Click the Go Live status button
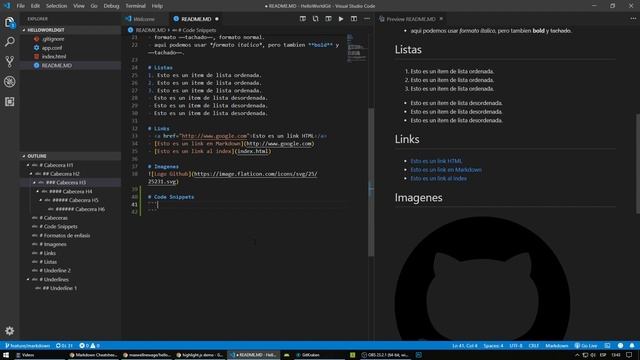Screen dimensions: 640x360 586,346
